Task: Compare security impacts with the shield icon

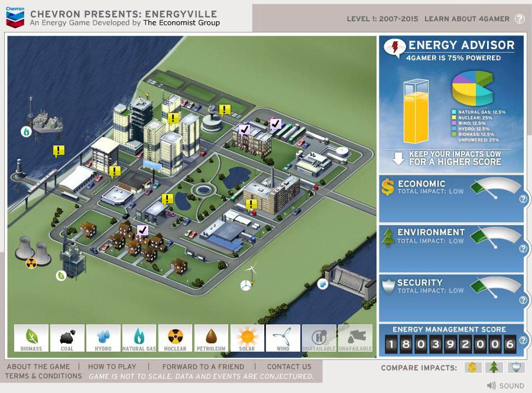Action: 516,367
